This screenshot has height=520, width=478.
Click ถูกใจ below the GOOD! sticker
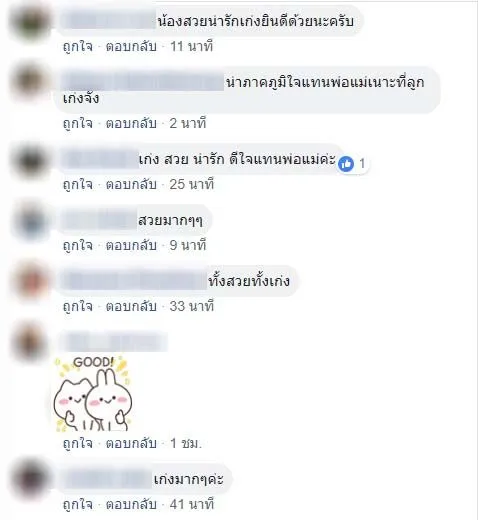pyautogui.click(x=78, y=443)
